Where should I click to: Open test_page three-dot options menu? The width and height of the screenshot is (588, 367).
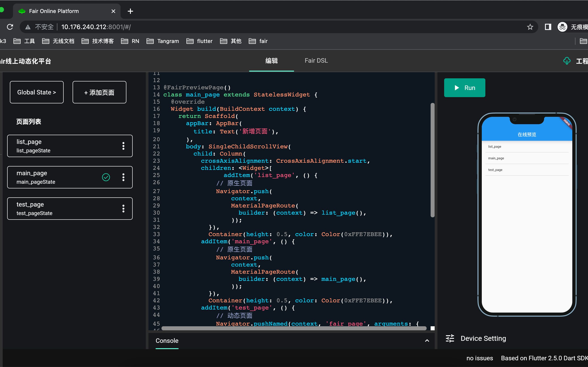click(x=123, y=209)
